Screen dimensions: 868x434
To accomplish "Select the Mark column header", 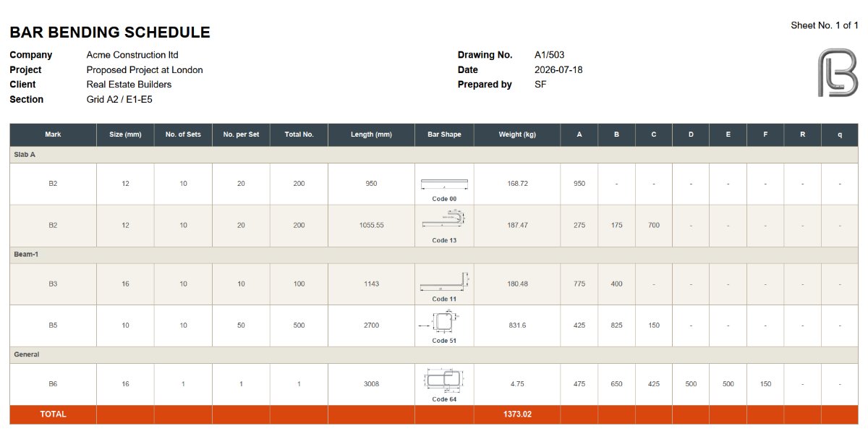I will coord(53,135).
